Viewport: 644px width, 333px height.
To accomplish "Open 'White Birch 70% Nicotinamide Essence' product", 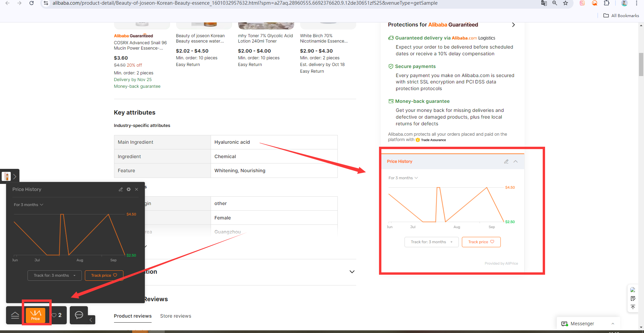I will pos(324,38).
